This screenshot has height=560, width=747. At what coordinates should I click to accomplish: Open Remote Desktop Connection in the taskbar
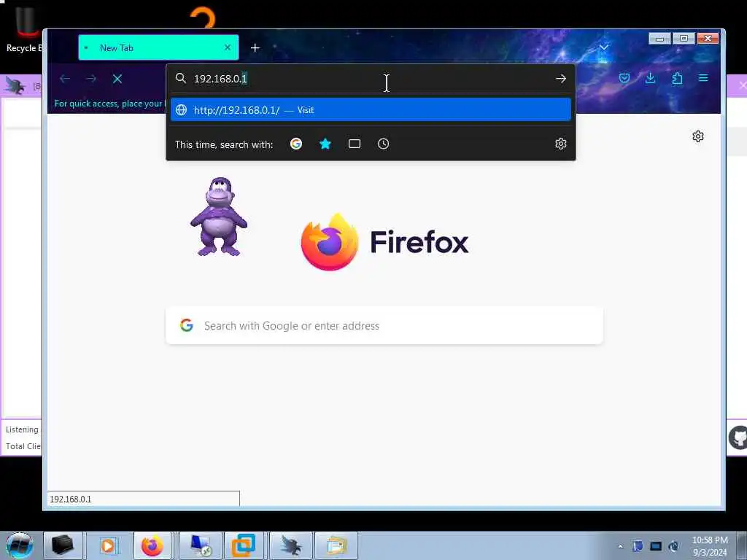201,545
